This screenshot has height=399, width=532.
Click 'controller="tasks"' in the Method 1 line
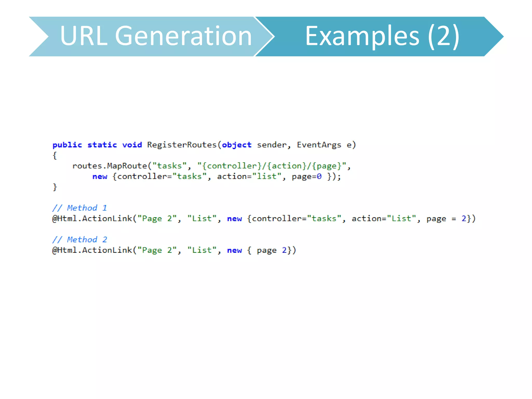pyautogui.click(x=296, y=218)
